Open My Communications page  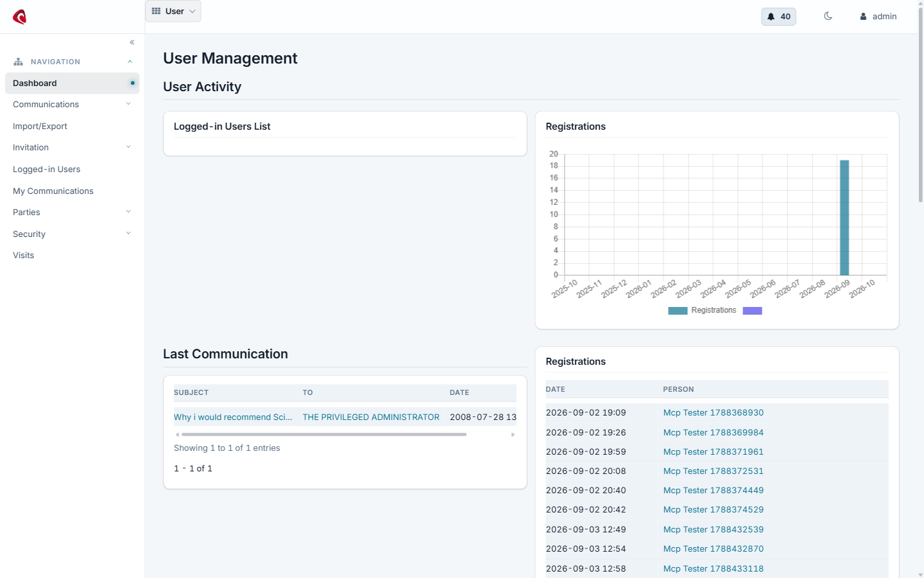(x=53, y=191)
